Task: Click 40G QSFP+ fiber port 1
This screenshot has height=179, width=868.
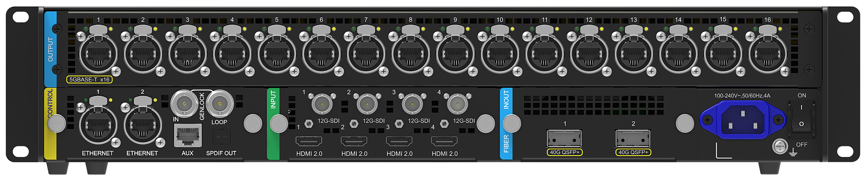Action: point(564,138)
